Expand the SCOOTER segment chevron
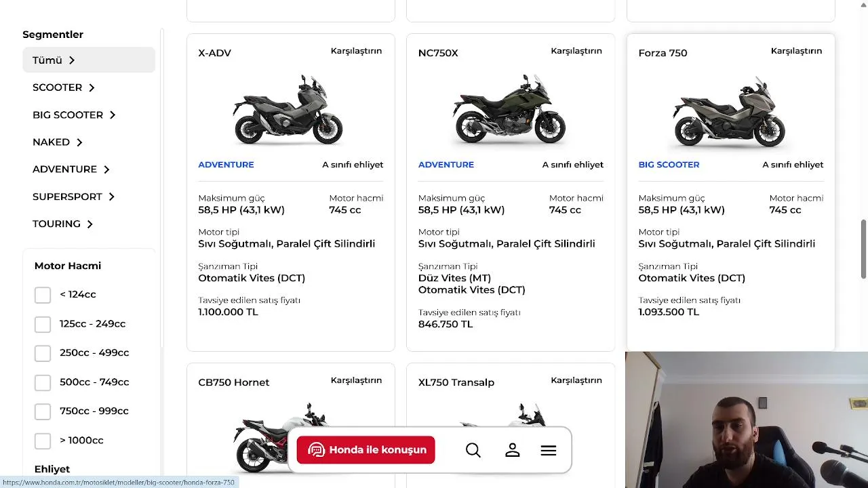868x488 pixels. pos(92,87)
